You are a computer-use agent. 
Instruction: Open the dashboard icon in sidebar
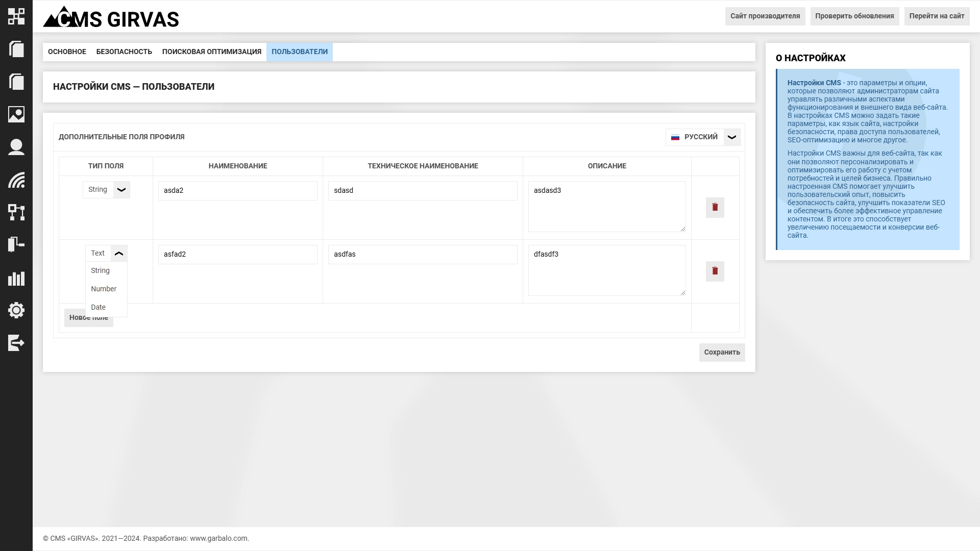point(16,16)
